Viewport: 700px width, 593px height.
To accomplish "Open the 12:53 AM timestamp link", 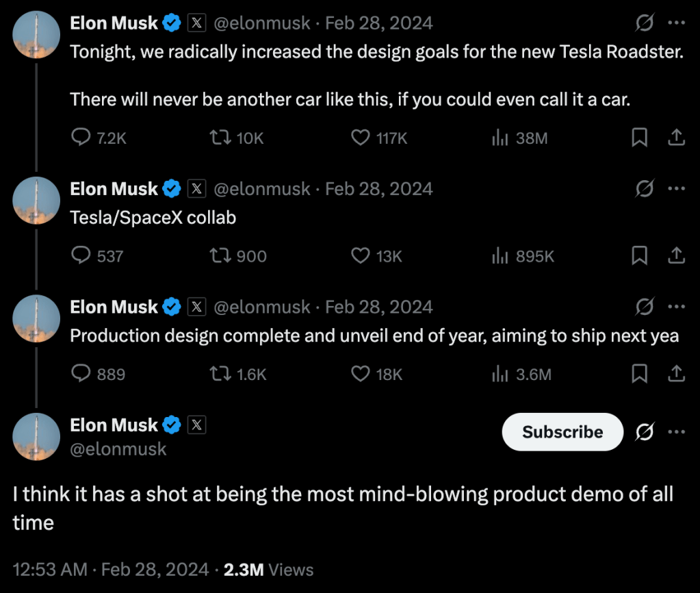I will pos(50,570).
